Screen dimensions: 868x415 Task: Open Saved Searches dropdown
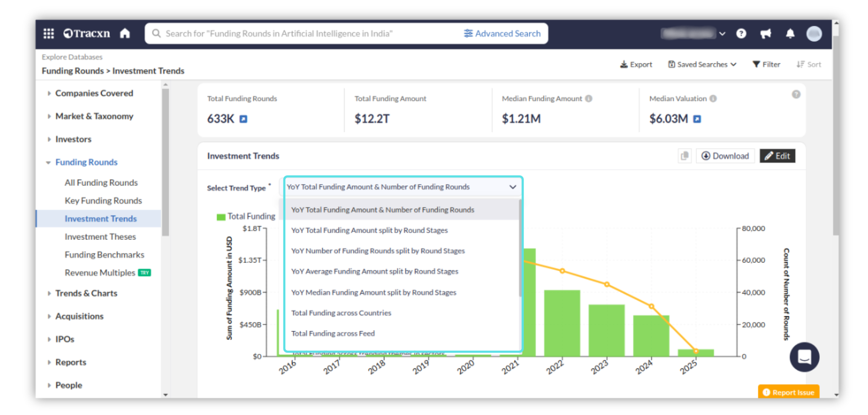point(702,65)
